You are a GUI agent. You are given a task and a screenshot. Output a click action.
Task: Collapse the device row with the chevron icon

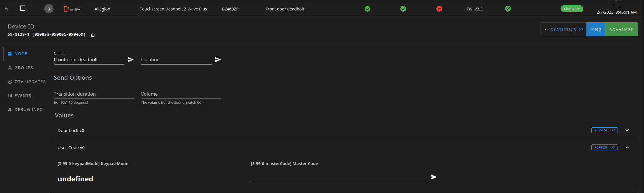pyautogui.click(x=6, y=9)
